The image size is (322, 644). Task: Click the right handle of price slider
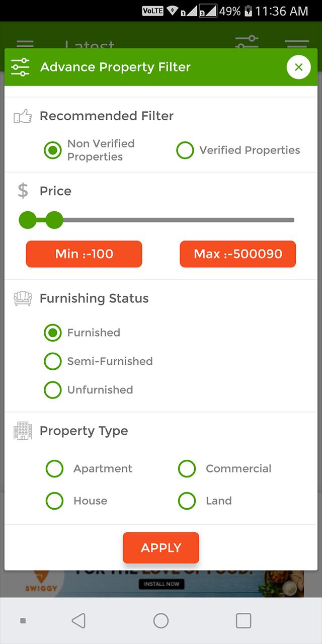click(54, 220)
